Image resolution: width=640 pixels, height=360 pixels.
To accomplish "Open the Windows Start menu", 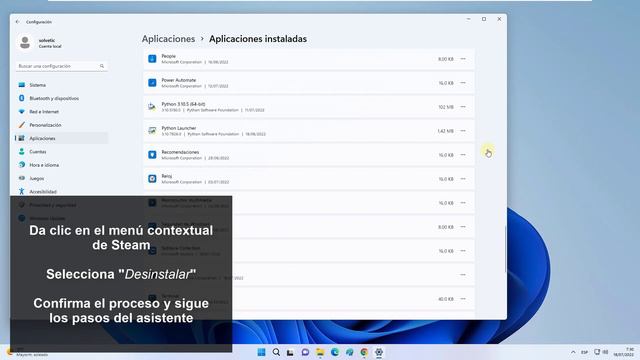I will point(261,352).
